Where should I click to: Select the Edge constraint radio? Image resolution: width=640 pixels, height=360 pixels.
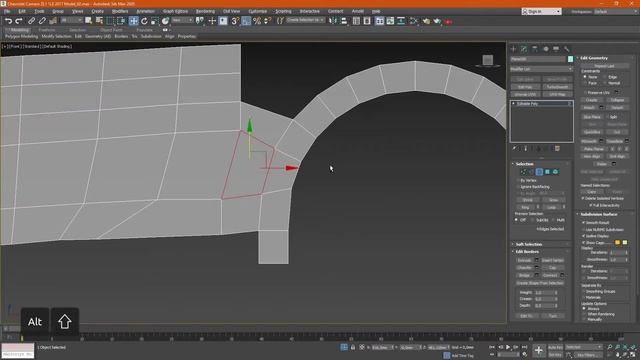(605, 77)
